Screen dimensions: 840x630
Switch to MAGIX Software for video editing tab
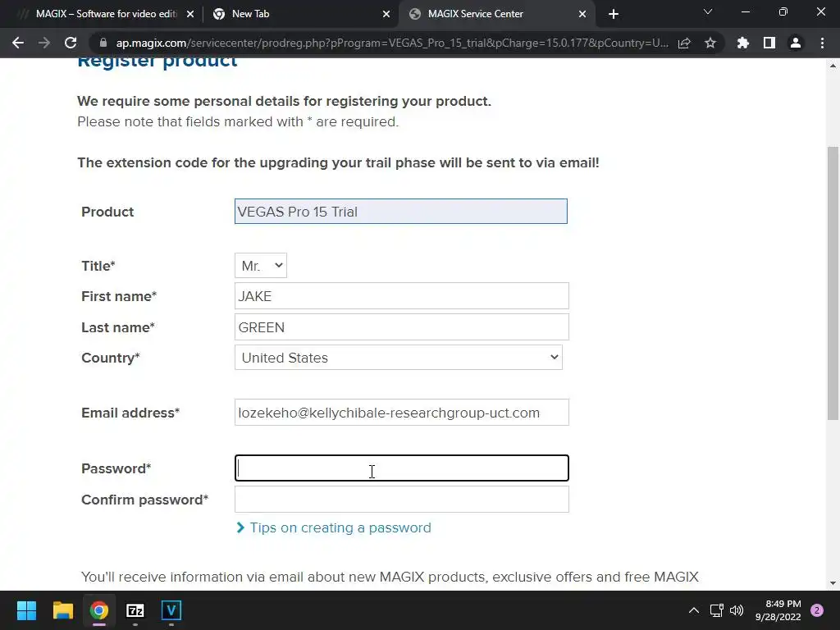(105, 14)
